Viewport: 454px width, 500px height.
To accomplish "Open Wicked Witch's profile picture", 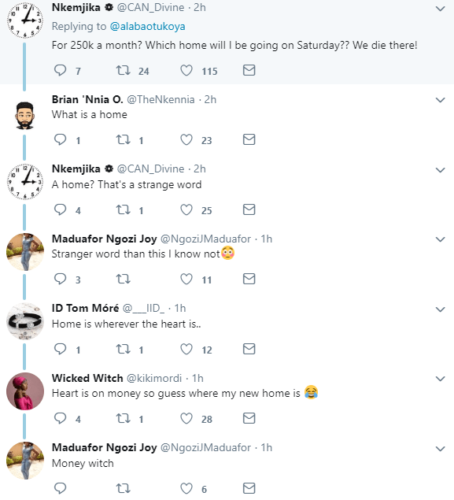I will [x=25, y=391].
